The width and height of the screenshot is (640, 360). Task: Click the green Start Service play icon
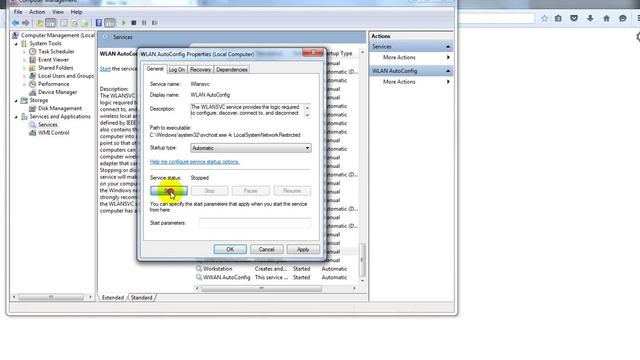coord(124,23)
